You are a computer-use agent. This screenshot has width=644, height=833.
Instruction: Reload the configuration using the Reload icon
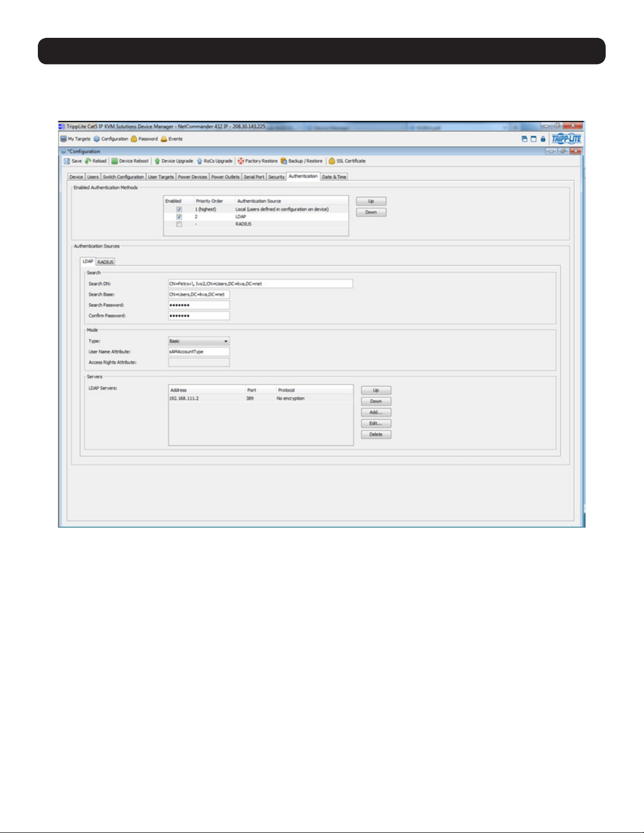(96, 161)
